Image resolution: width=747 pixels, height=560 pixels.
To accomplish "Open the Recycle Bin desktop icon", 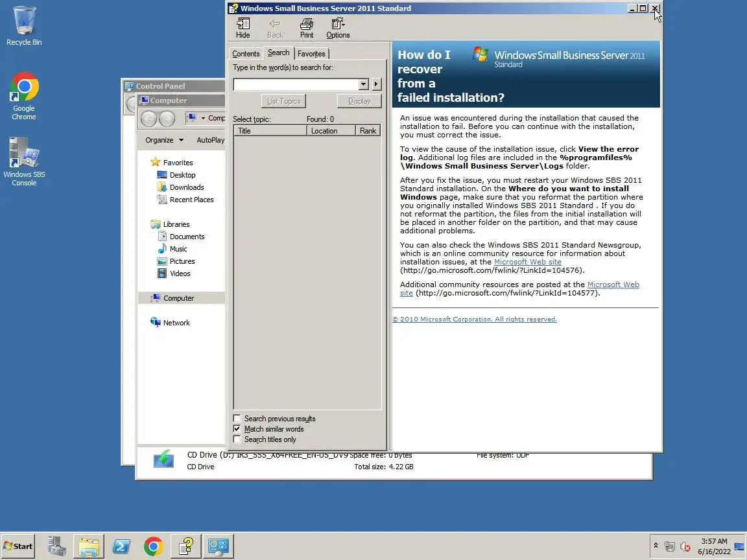I will click(x=24, y=26).
